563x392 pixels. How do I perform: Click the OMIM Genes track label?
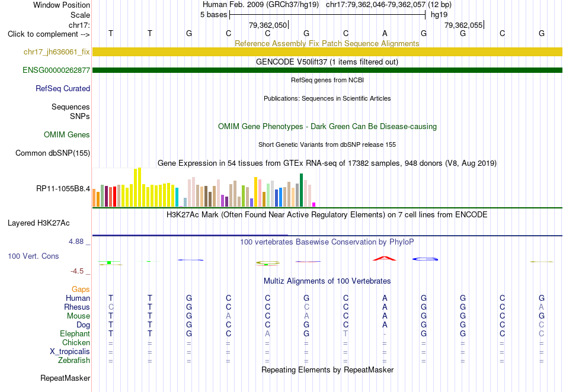click(x=67, y=135)
